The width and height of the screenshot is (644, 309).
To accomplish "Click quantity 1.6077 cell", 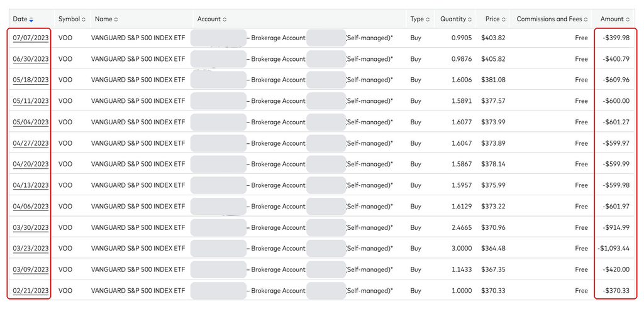I will pyautogui.click(x=462, y=122).
